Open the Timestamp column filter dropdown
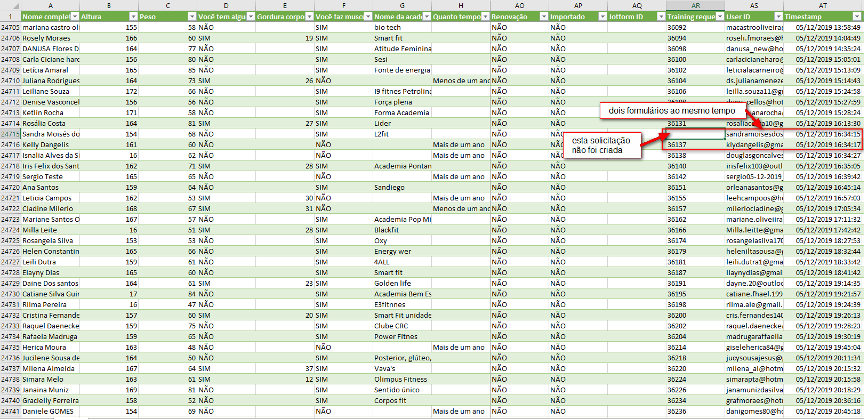Image resolution: width=868 pixels, height=419 pixels. coord(857,17)
